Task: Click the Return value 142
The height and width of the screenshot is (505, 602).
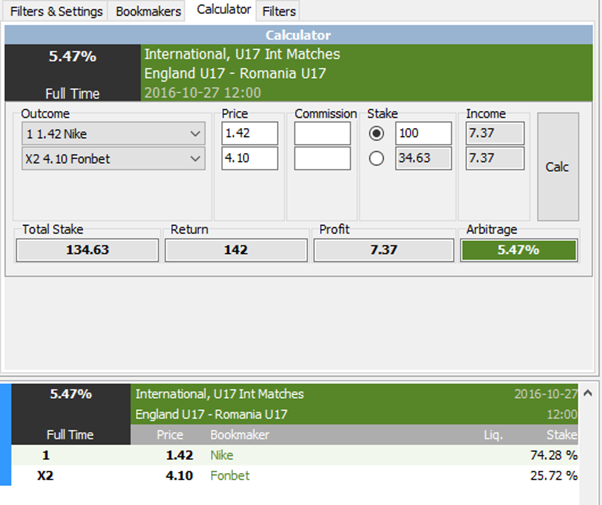Action: tap(236, 250)
